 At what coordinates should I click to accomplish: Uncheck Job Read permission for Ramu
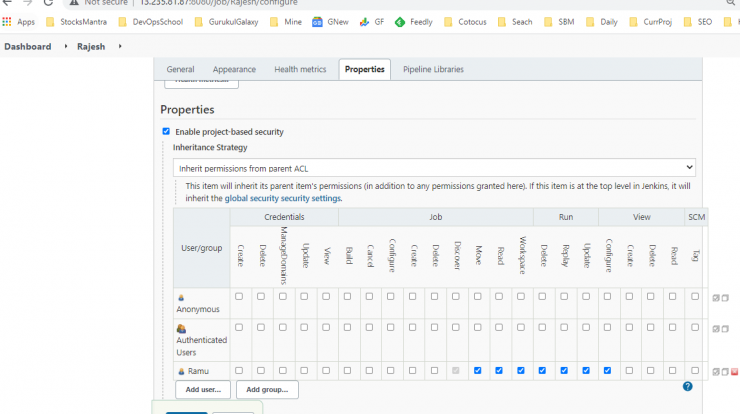pos(499,371)
